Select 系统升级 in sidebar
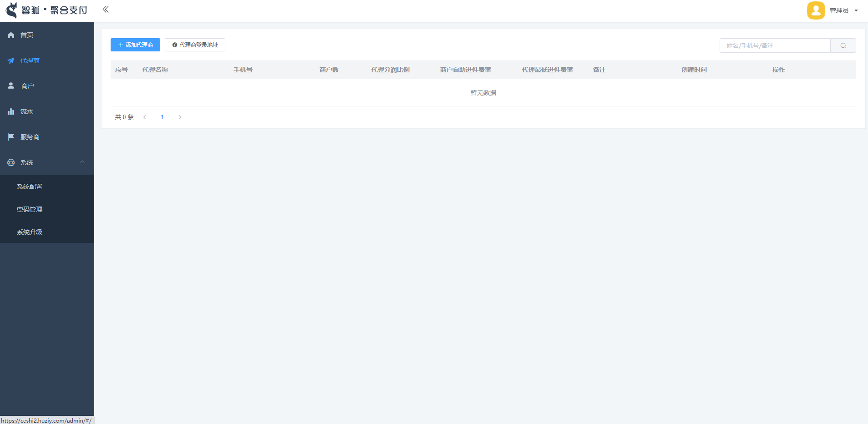The width and height of the screenshot is (868, 424). tap(30, 232)
